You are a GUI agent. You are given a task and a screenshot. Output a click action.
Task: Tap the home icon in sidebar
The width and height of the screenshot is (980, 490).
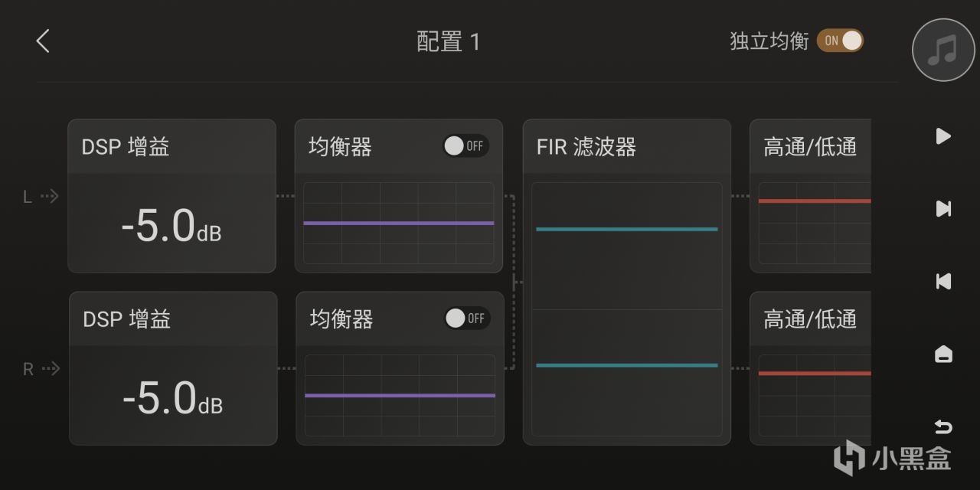[x=943, y=354]
